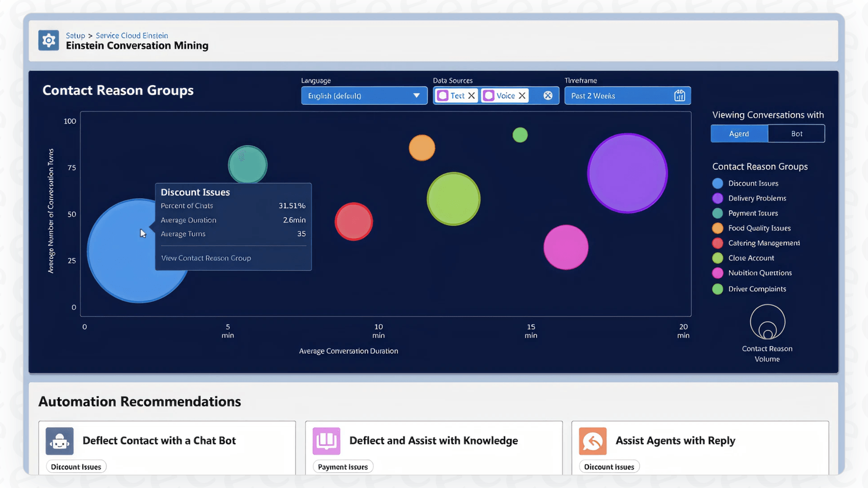Click View Contact Reason Group link
868x488 pixels.
coord(206,258)
